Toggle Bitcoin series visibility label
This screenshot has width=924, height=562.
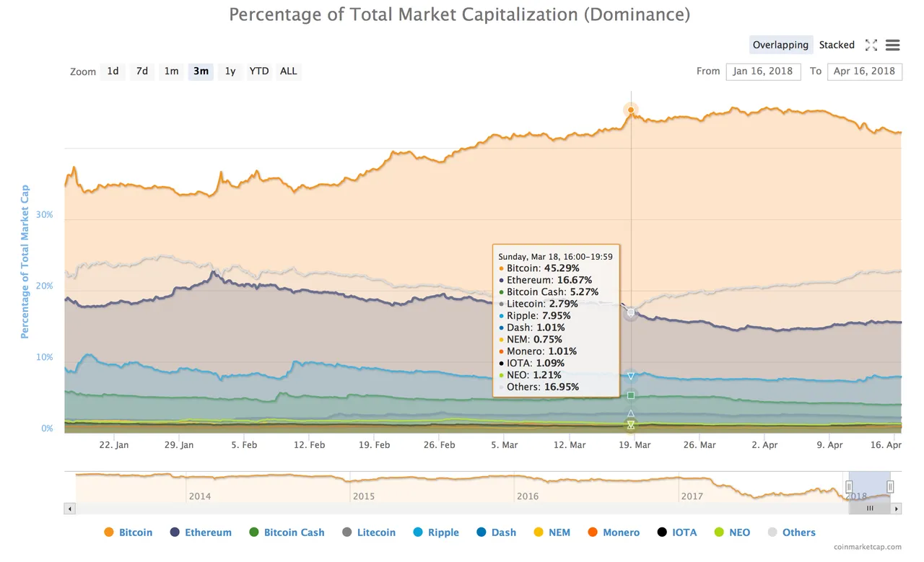click(x=136, y=532)
